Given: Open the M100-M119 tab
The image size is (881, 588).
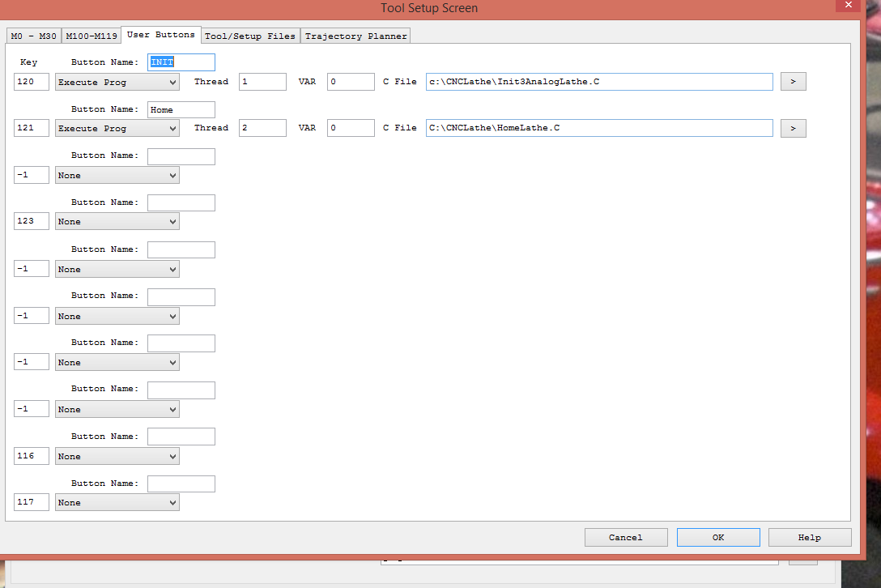Looking at the screenshot, I should pos(91,36).
